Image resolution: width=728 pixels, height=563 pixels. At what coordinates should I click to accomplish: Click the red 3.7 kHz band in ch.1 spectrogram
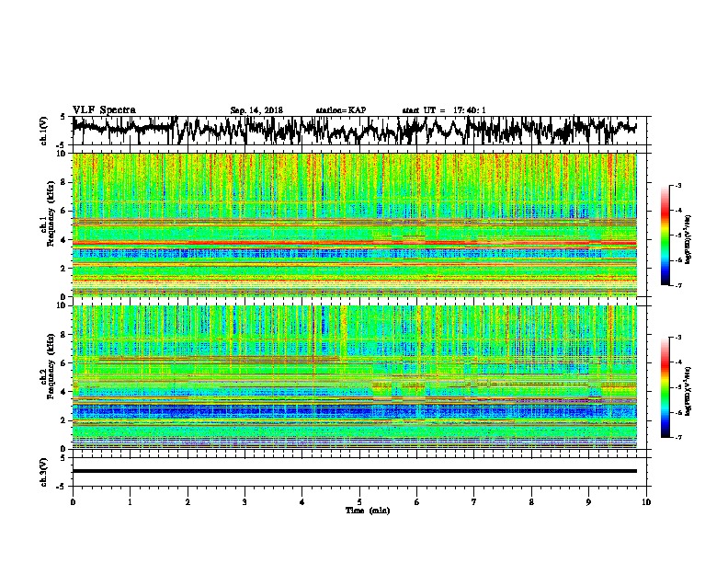354,243
